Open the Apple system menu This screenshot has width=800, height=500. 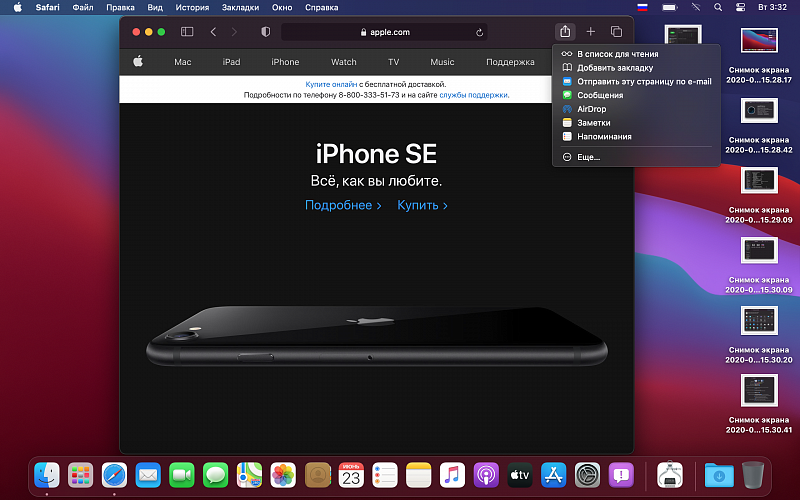17,7
